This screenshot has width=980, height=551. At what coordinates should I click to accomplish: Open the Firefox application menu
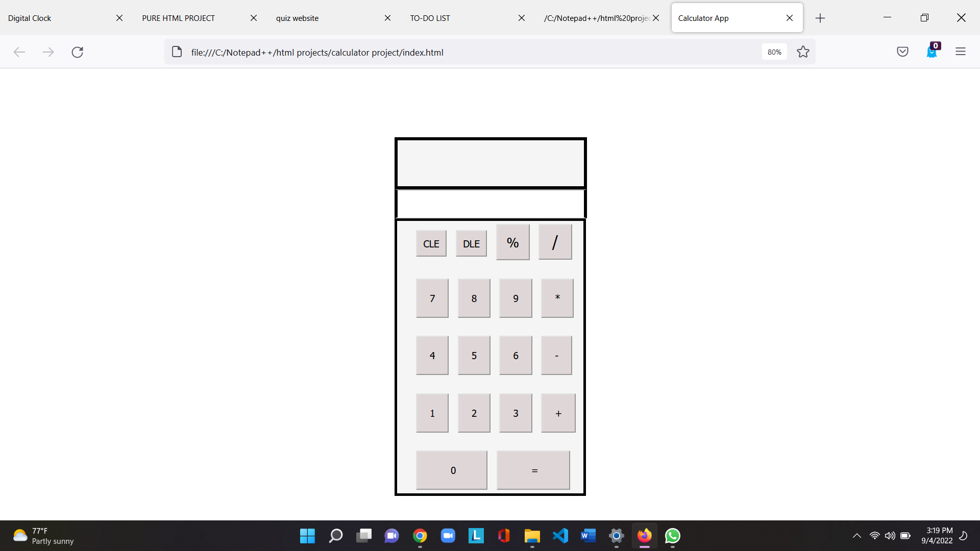click(x=961, y=52)
